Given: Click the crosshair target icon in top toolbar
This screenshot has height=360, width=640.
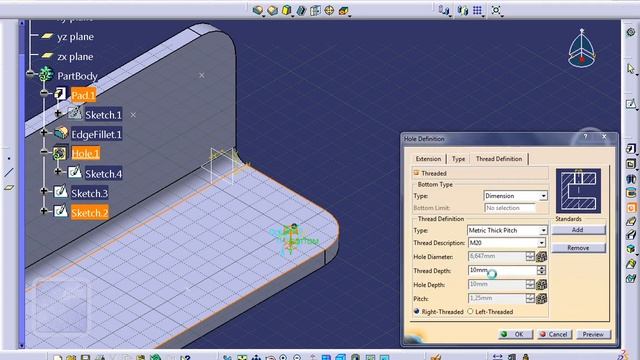Looking at the screenshot, I should point(329,10).
